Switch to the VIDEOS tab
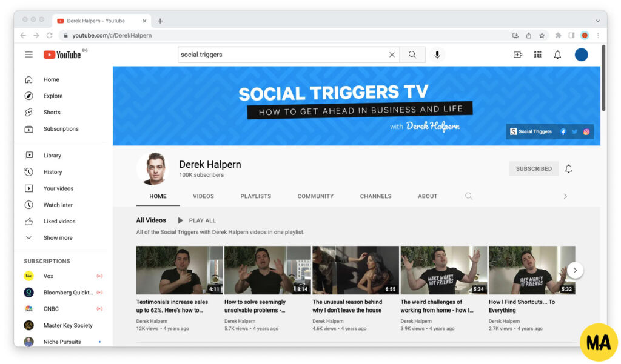Viewport: 621px width, 364px height. 203,196
